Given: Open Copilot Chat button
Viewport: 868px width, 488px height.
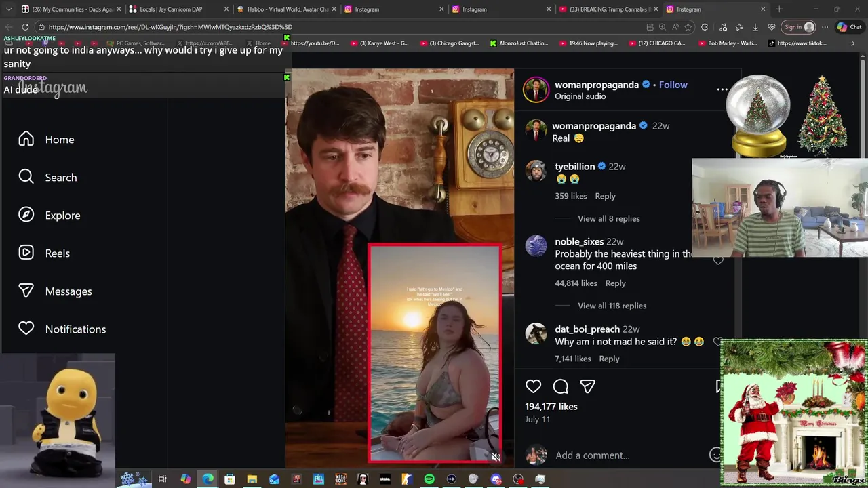Looking at the screenshot, I should tap(849, 27).
